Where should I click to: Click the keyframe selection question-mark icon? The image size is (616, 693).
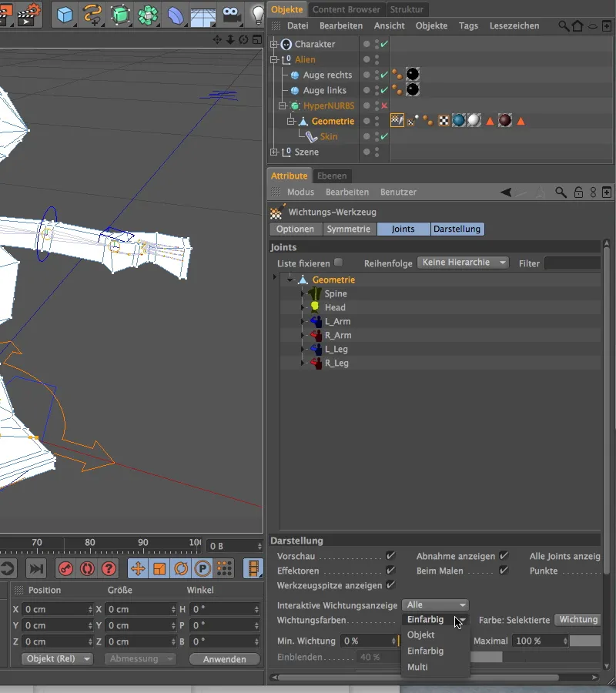[x=109, y=568]
